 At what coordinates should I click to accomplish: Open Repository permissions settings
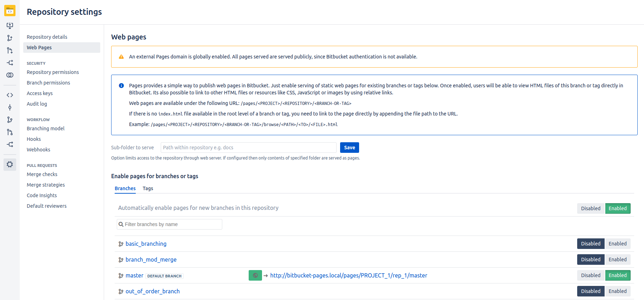point(53,72)
